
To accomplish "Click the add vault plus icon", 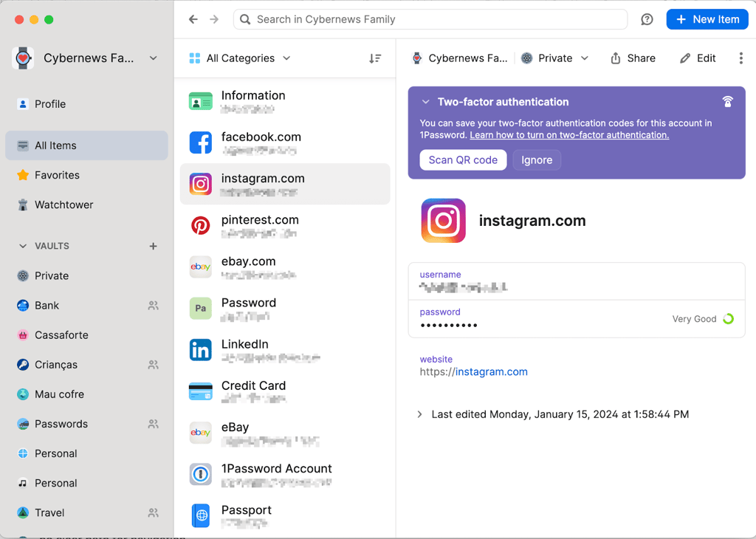I will [x=154, y=246].
